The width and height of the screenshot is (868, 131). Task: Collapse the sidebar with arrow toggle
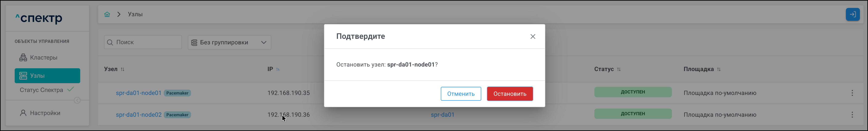coord(77,100)
